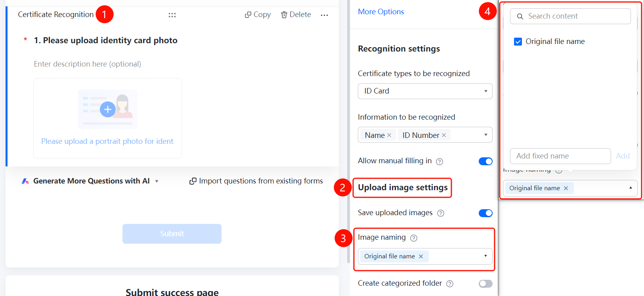The width and height of the screenshot is (644, 296).
Task: Remove Original file name tag in Image naming
Action: click(x=421, y=256)
